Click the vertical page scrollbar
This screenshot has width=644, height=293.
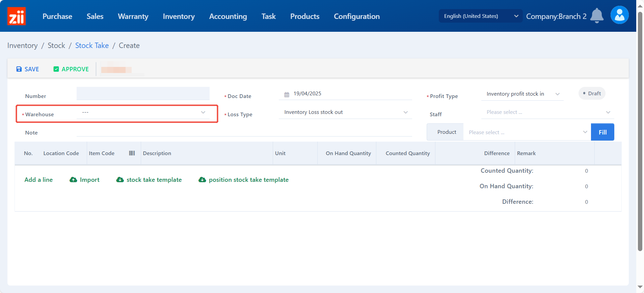640,132
